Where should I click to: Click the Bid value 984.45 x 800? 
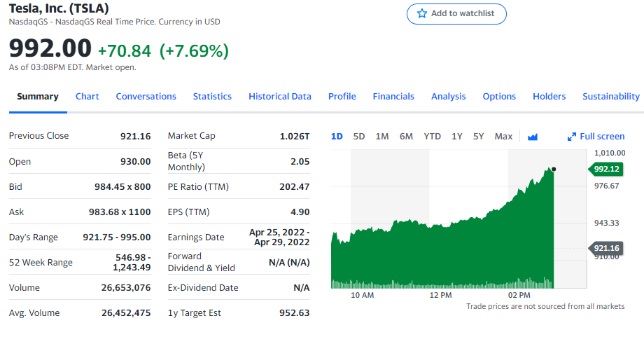click(x=122, y=186)
